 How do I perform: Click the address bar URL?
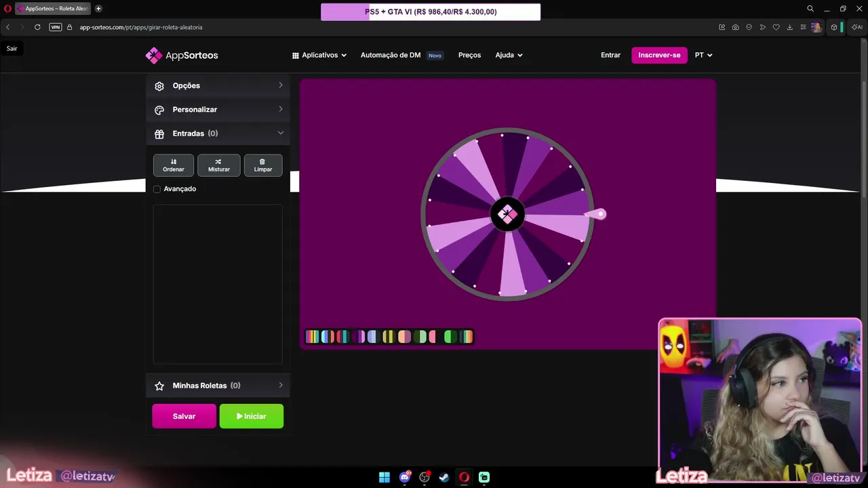(x=141, y=27)
